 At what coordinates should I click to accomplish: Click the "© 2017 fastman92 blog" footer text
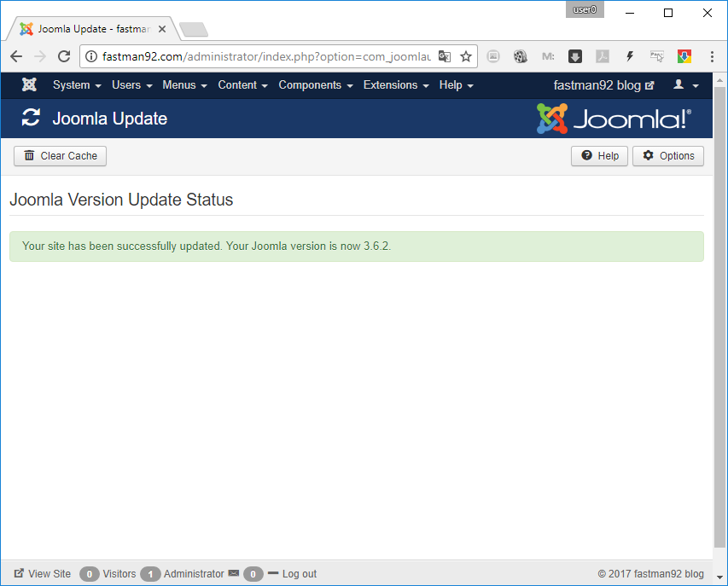click(x=650, y=574)
